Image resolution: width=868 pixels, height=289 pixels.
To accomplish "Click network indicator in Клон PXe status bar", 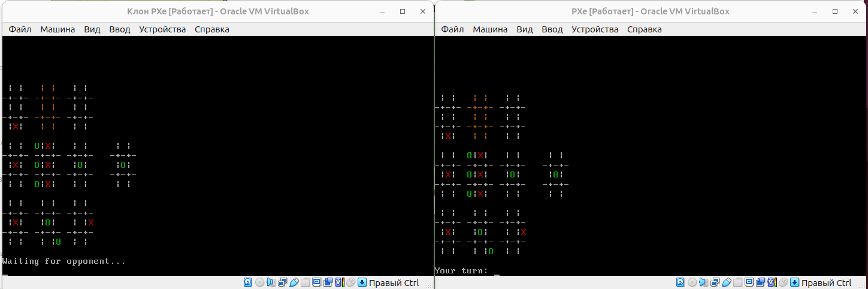I will pyautogui.click(x=282, y=282).
